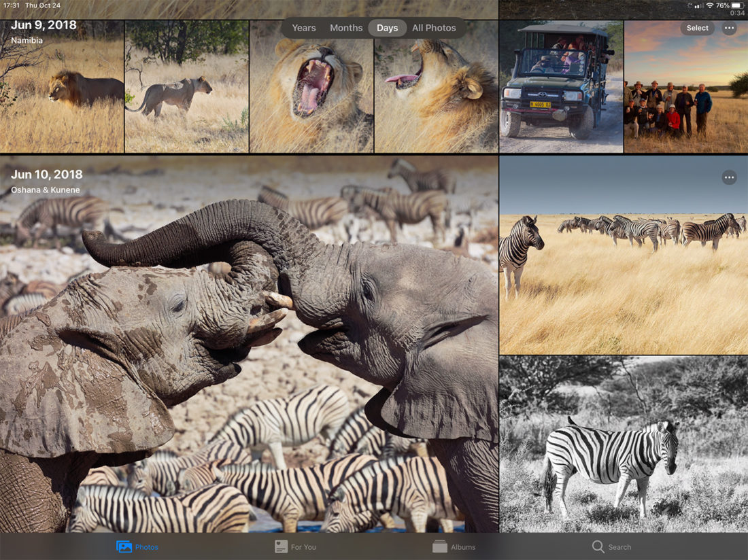Switch to Years view
The height and width of the screenshot is (560, 748).
point(304,28)
